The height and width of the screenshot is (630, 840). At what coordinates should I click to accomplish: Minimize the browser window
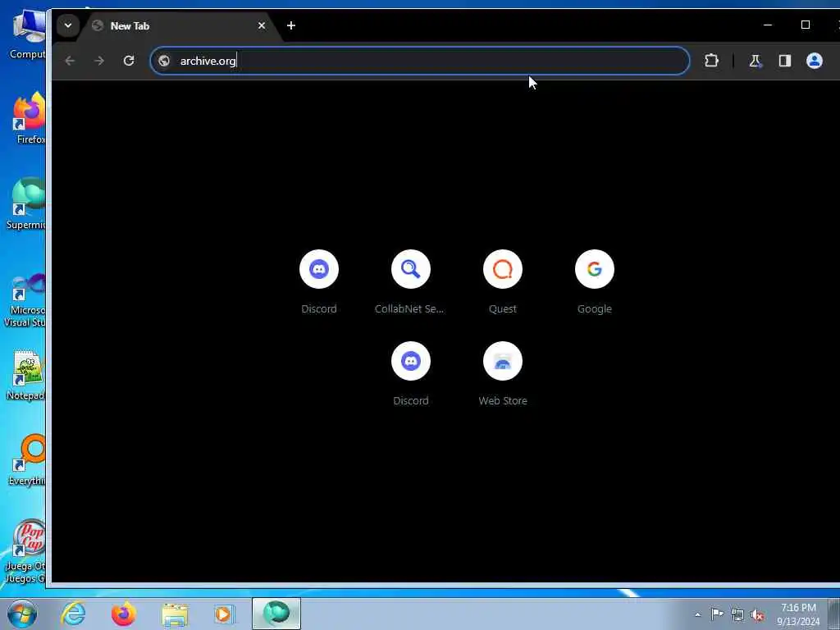[768, 25]
